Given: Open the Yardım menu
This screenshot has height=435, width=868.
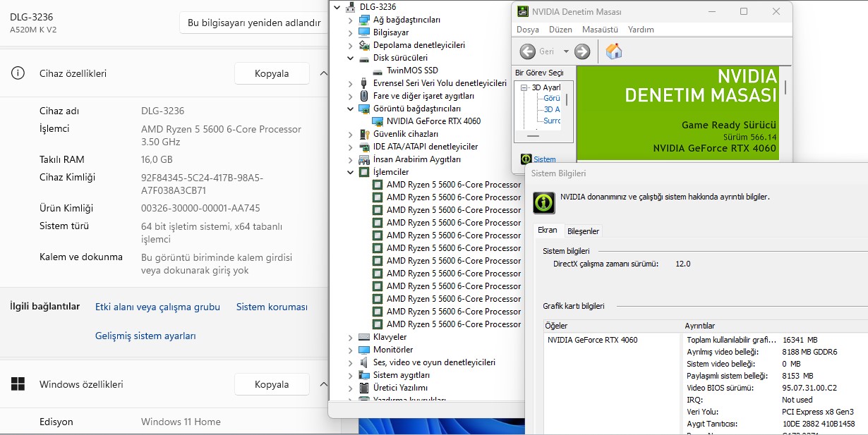Looking at the screenshot, I should [641, 30].
